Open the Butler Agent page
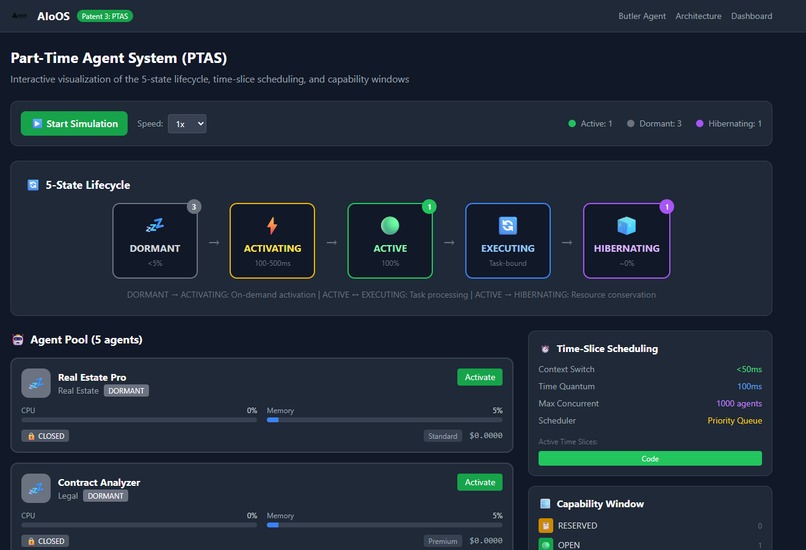The width and height of the screenshot is (806, 550). pos(642,16)
